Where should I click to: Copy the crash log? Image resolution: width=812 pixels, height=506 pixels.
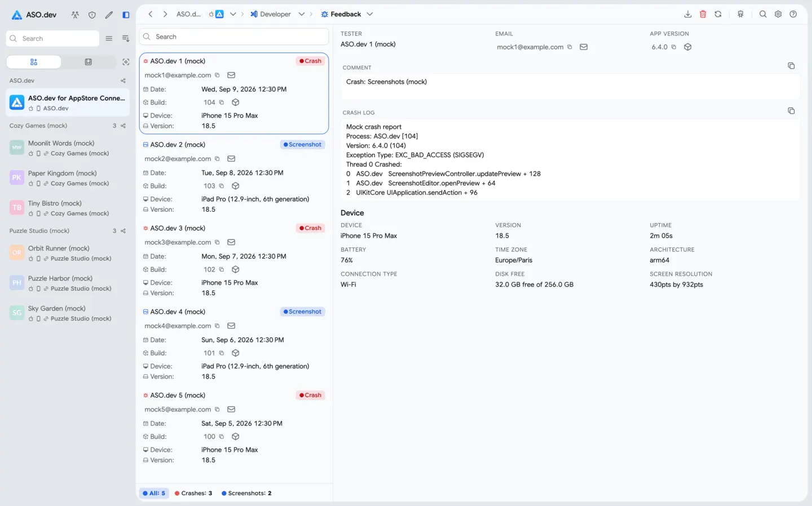pyautogui.click(x=791, y=111)
